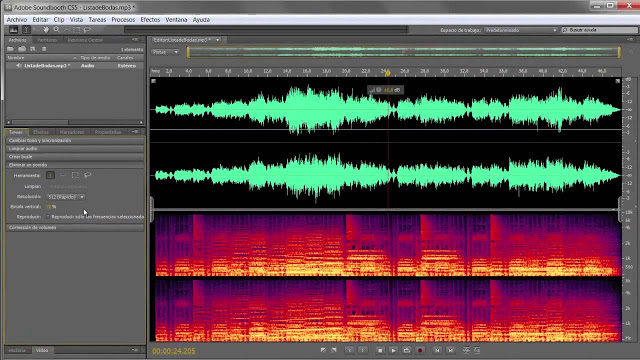Screen dimensions: 640x360
Task: Click the volume +0,0 dB control on waveform
Action: (386, 90)
